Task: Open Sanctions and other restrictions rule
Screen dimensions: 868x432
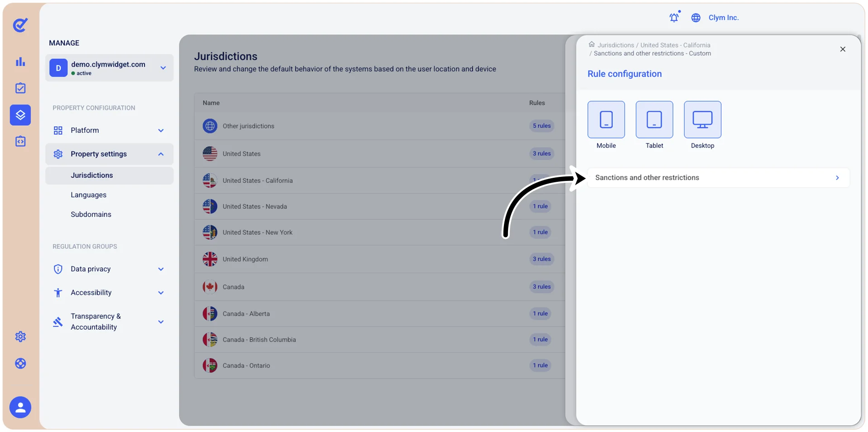Action: click(718, 178)
